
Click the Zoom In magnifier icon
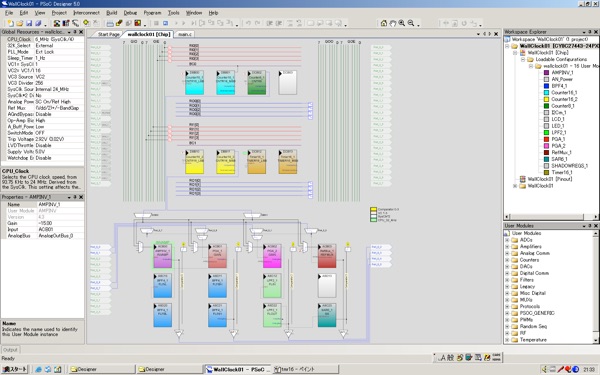pyautogui.click(x=402, y=23)
